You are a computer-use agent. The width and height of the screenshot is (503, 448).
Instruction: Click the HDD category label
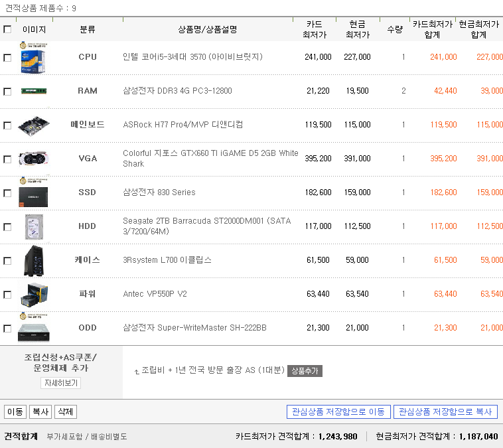pyautogui.click(x=87, y=226)
